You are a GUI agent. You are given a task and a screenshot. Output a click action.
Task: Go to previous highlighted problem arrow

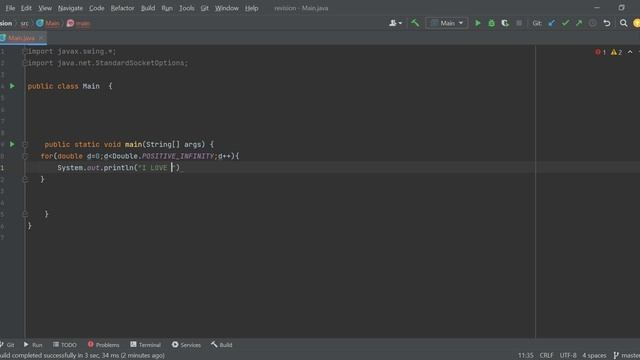[x=630, y=52]
